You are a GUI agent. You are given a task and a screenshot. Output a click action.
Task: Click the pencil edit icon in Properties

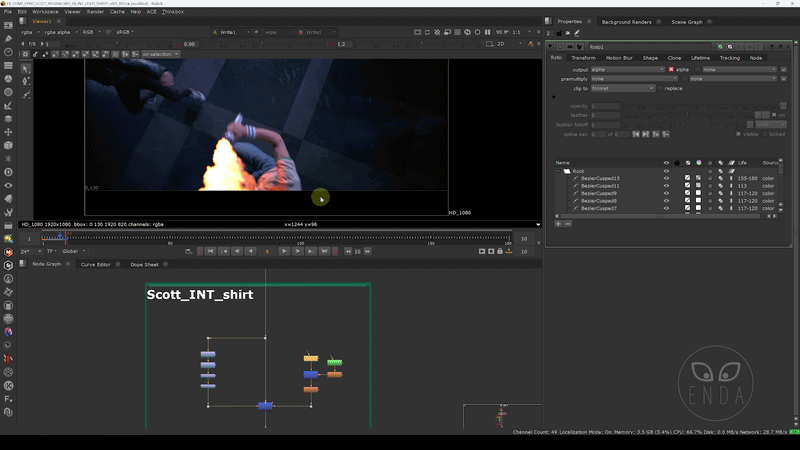577,33
